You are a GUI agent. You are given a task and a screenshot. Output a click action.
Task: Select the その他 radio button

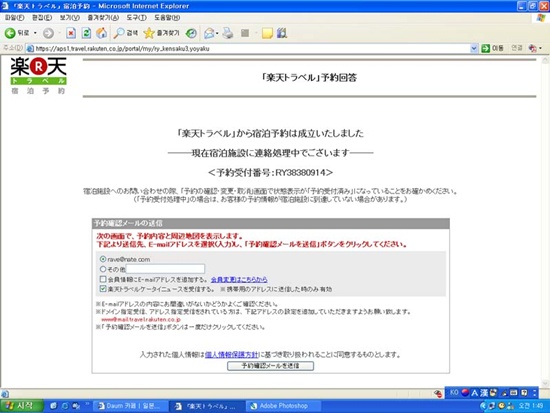pyautogui.click(x=103, y=269)
